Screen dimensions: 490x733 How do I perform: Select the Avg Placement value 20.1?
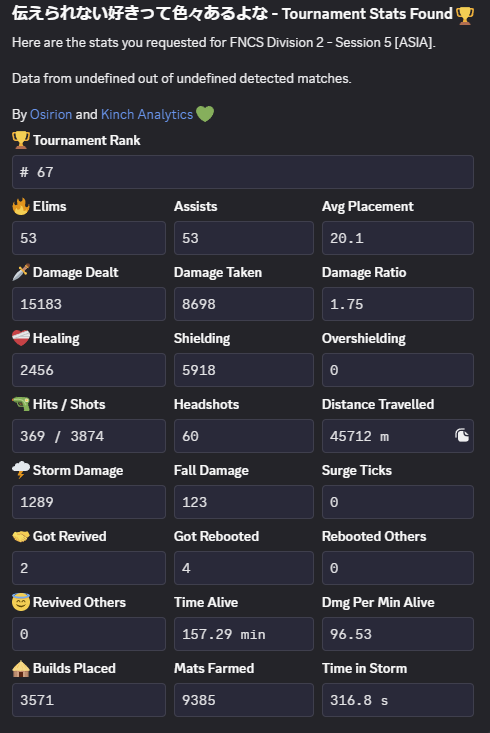tap(398, 238)
